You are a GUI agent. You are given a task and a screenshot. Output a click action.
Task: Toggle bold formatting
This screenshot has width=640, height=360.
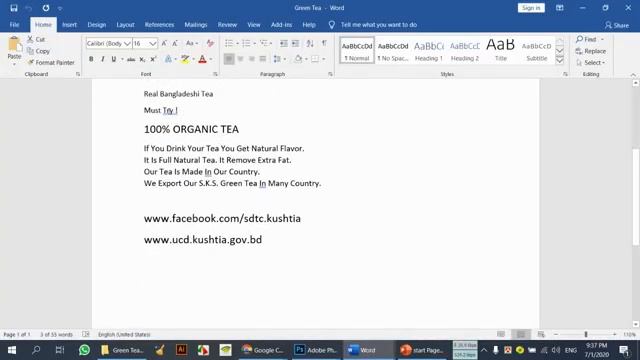pyautogui.click(x=91, y=60)
